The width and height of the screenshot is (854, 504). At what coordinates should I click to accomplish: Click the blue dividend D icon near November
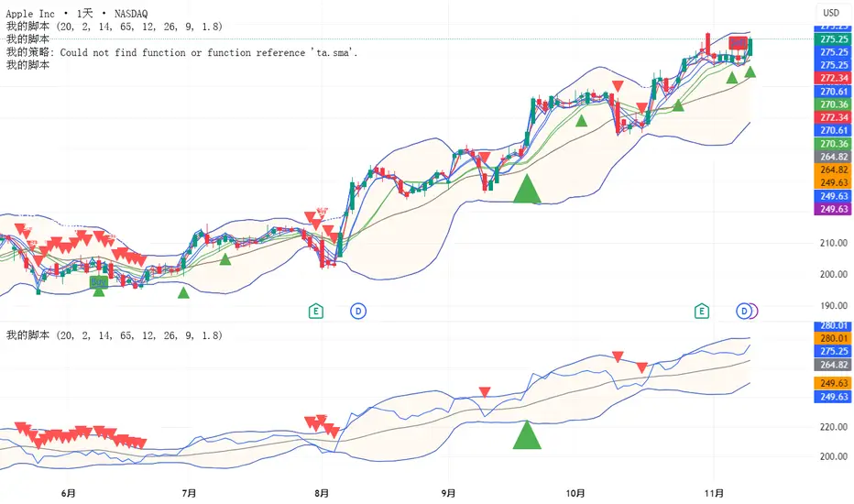[743, 312]
